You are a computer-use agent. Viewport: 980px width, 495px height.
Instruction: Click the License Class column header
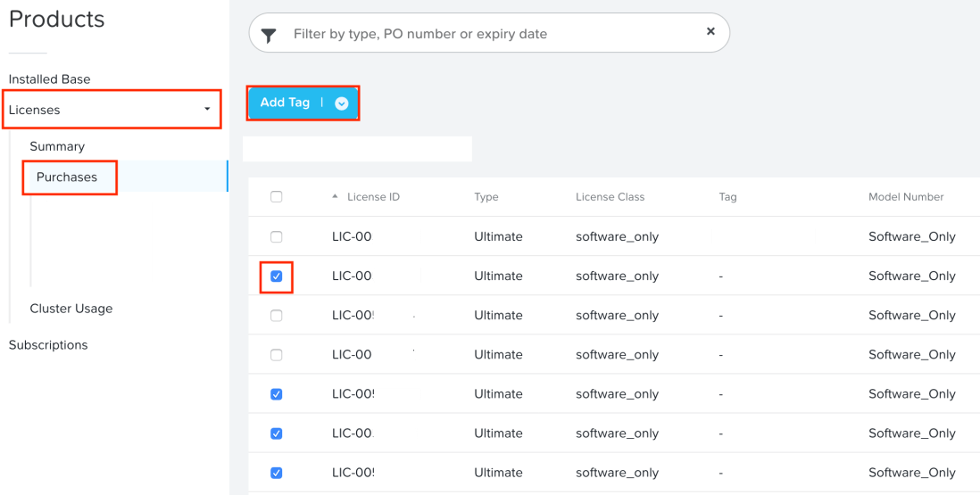click(x=610, y=197)
